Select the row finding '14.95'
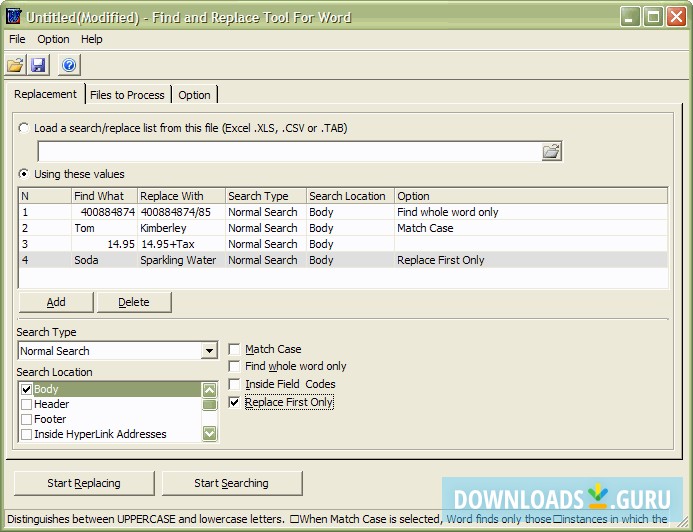693x532 pixels. [x=343, y=244]
